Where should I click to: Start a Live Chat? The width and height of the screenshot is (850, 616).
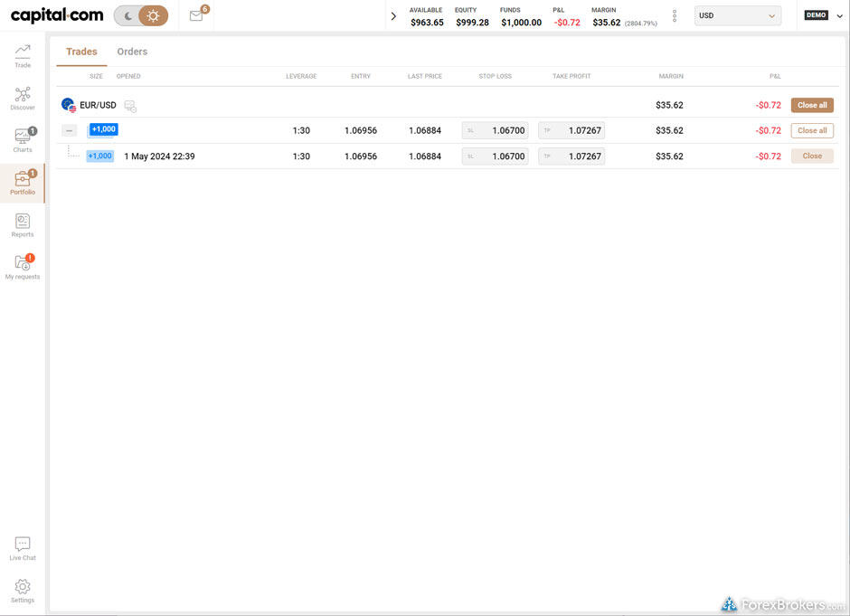coord(23,548)
